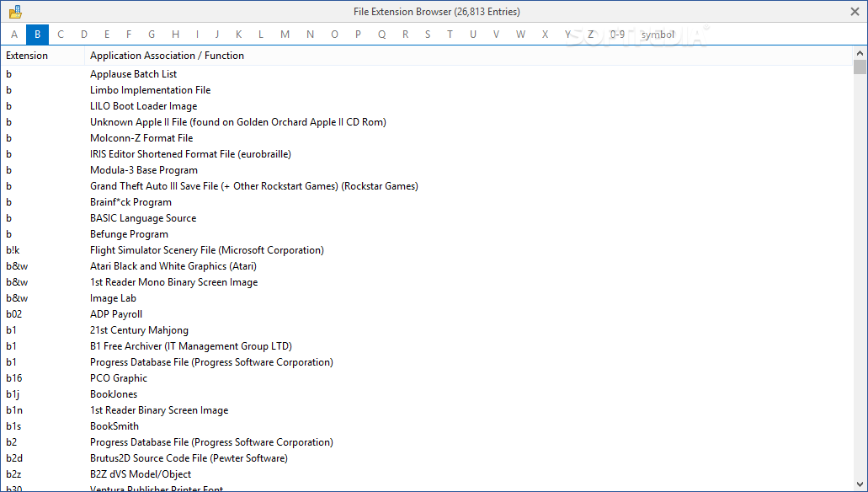Switch to the Q letter tab
The width and height of the screenshot is (868, 492).
coord(381,35)
